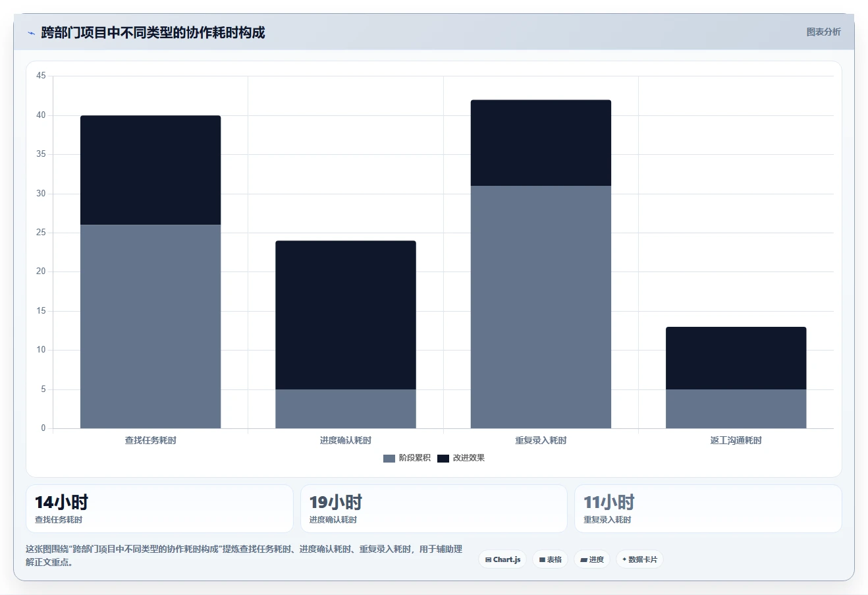Click the dark bar segment of 查找任务耗时
Image resolution: width=868 pixels, height=595 pixels.
click(x=150, y=171)
